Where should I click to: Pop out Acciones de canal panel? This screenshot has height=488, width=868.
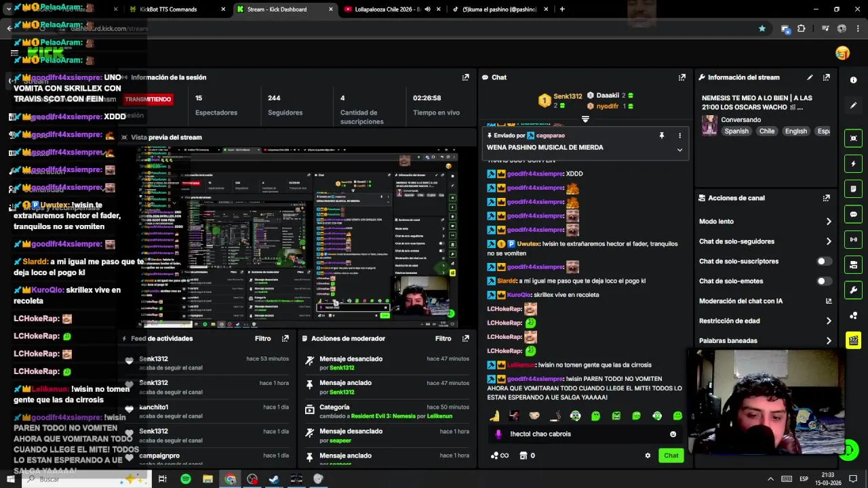826,198
